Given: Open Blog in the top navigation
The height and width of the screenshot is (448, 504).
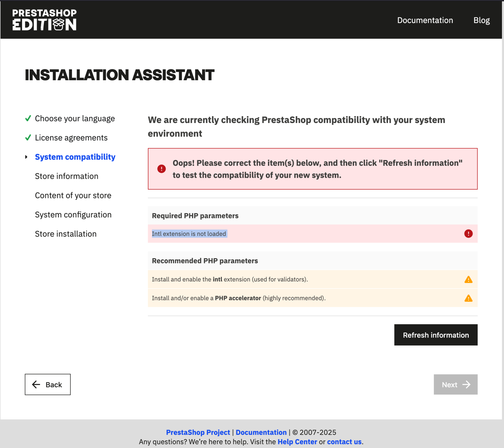Looking at the screenshot, I should (x=481, y=20).
